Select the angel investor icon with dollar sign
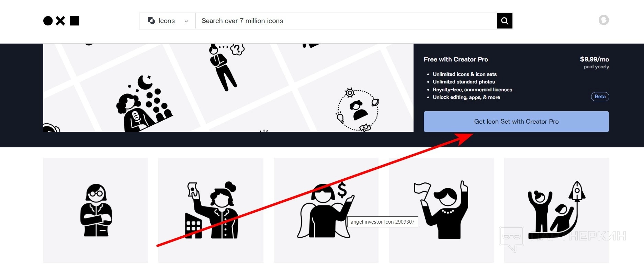 coord(326,210)
